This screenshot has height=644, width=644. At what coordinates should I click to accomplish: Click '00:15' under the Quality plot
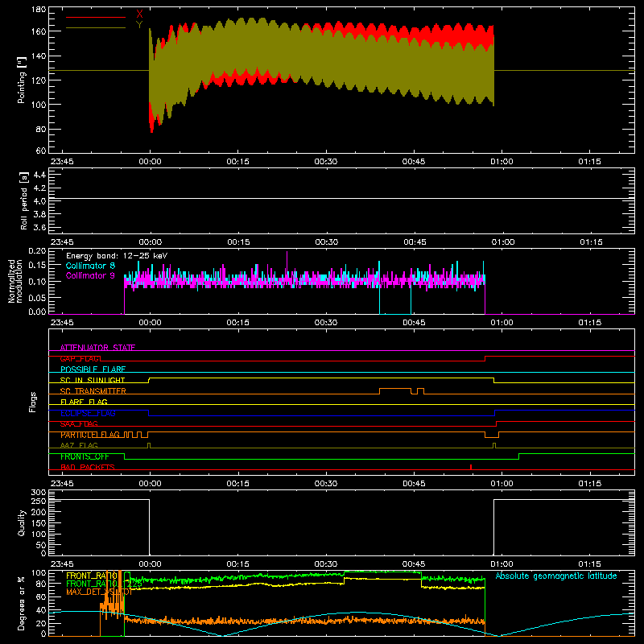237,564
